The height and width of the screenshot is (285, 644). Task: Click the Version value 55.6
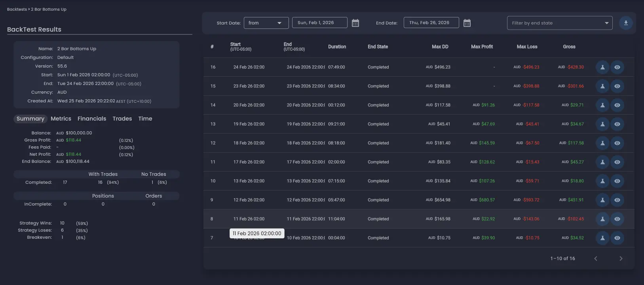coord(62,66)
